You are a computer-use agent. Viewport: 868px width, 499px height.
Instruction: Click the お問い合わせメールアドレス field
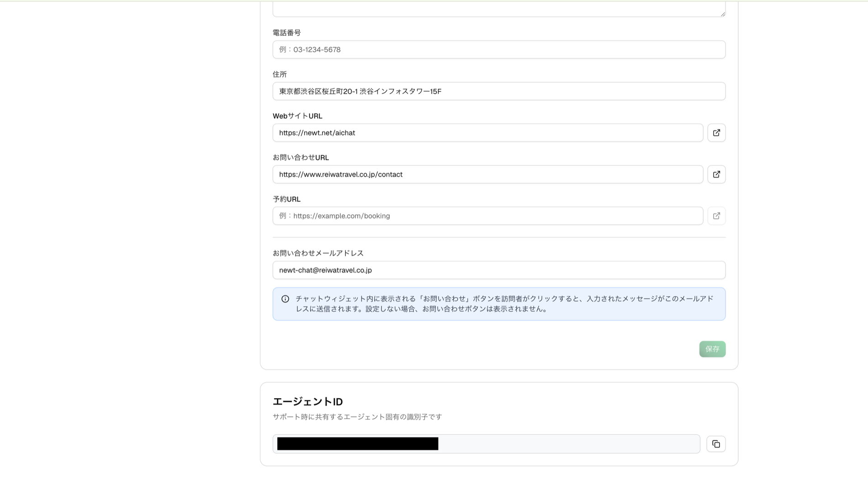499,270
